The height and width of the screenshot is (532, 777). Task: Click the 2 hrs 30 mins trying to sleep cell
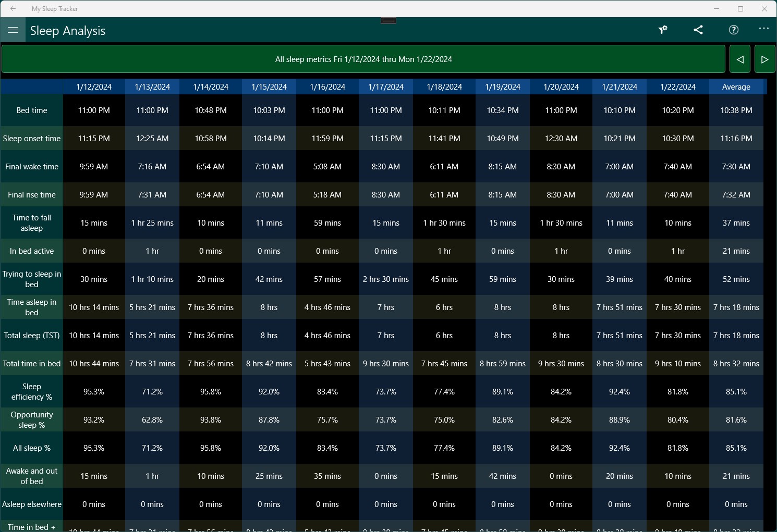386,279
